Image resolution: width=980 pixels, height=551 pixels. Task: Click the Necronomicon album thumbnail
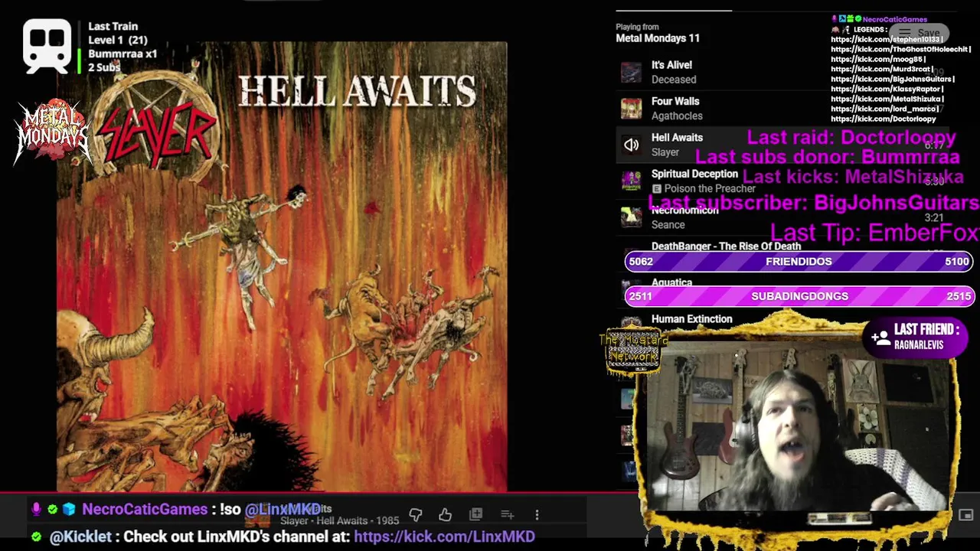click(x=631, y=217)
